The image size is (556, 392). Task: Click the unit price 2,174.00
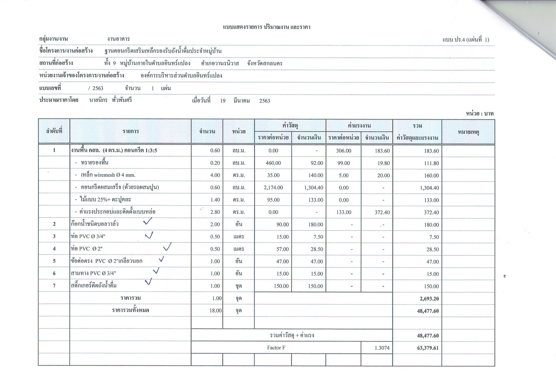[273, 188]
